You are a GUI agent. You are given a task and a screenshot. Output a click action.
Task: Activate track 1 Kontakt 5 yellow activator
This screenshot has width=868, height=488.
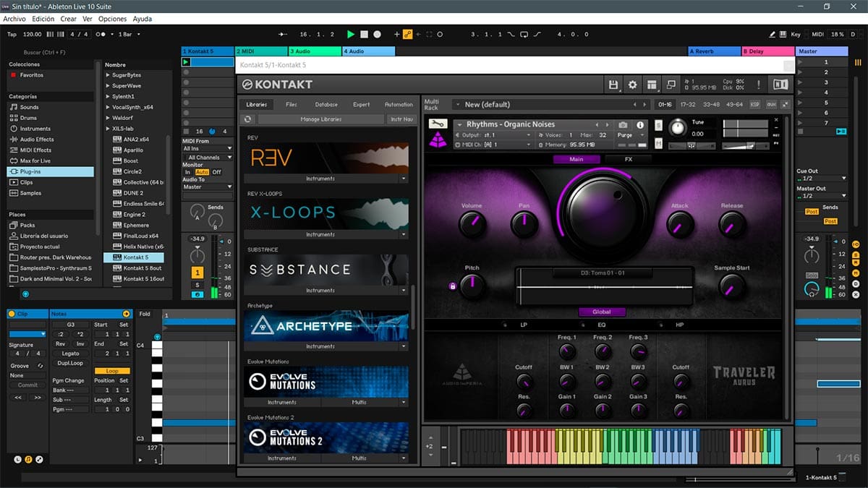pos(197,273)
